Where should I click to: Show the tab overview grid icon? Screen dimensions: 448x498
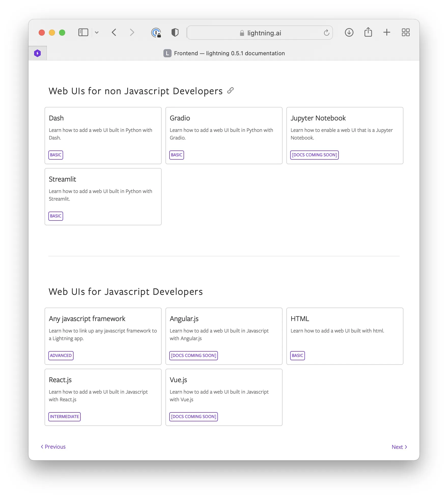click(406, 33)
